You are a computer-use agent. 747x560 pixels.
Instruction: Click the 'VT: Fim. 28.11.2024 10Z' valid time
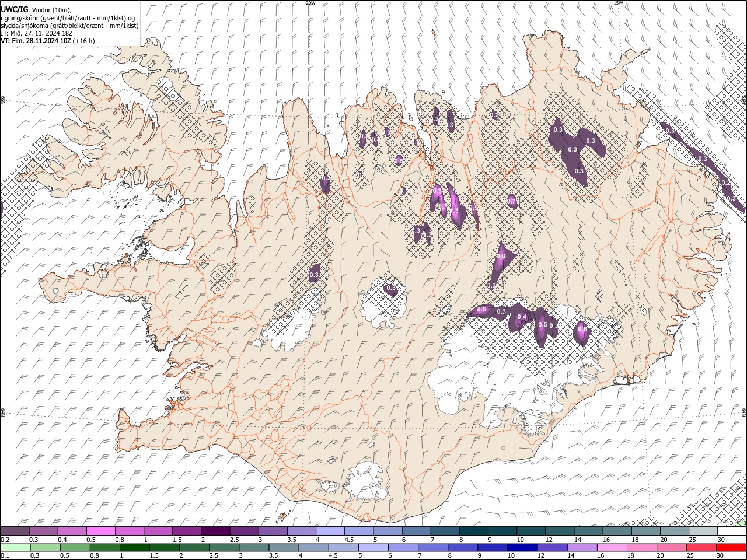(x=36, y=41)
